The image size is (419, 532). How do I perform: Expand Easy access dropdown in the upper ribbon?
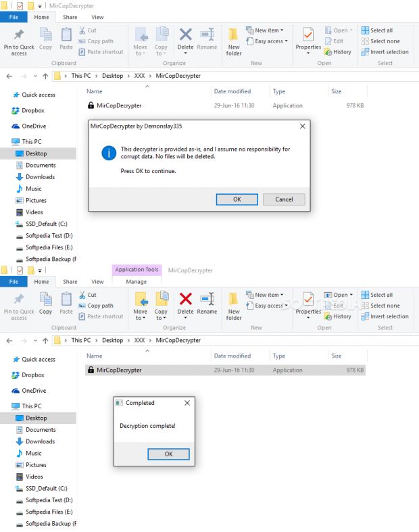[270, 41]
